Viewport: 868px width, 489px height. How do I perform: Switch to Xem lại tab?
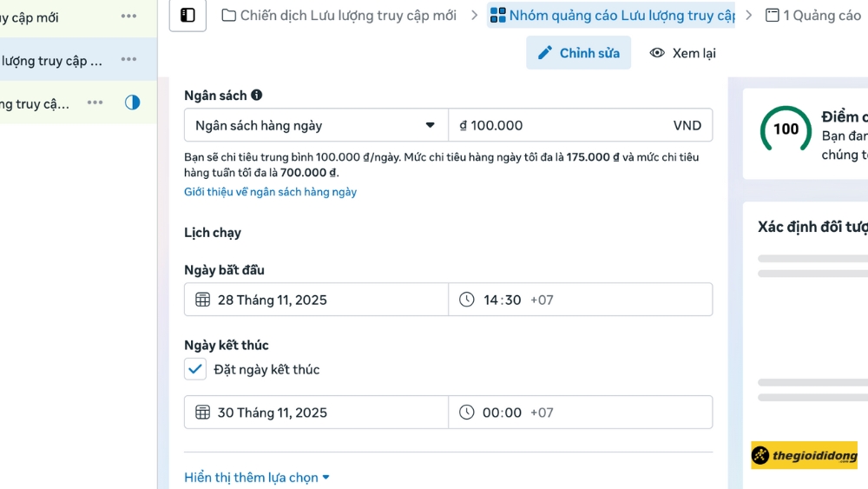pos(682,53)
